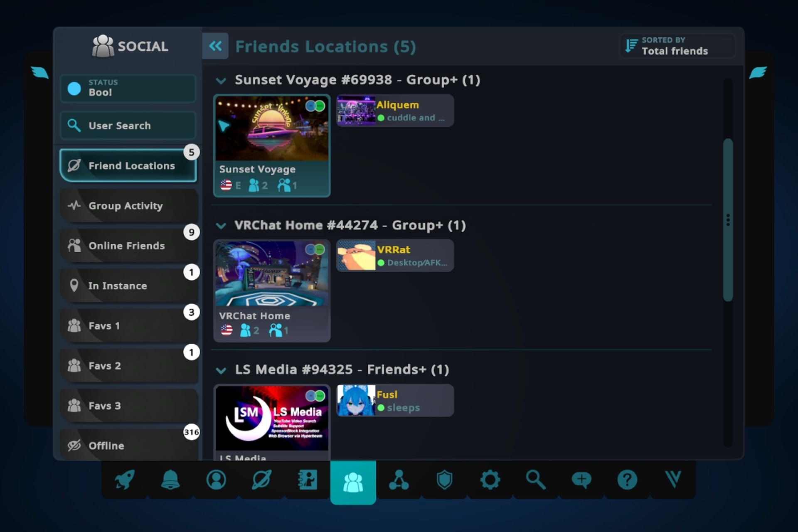
Task: Click the friends list vertical scrollbar
Action: pos(727,219)
